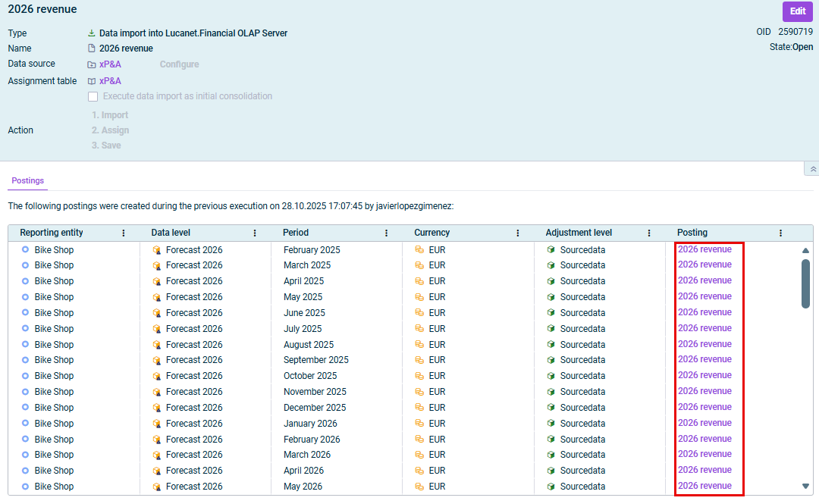Open Posting column options menu

pos(781,233)
